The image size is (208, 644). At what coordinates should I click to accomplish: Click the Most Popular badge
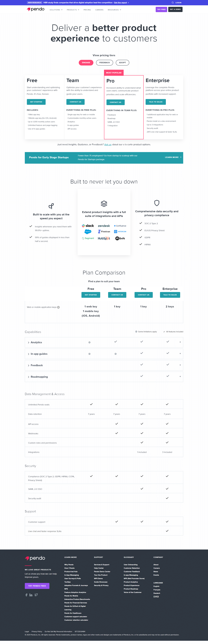(114, 73)
